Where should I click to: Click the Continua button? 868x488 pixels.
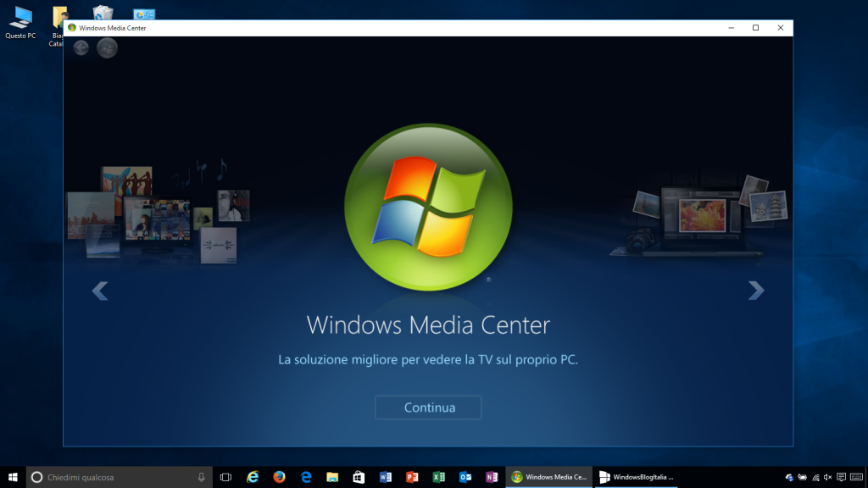tap(428, 408)
